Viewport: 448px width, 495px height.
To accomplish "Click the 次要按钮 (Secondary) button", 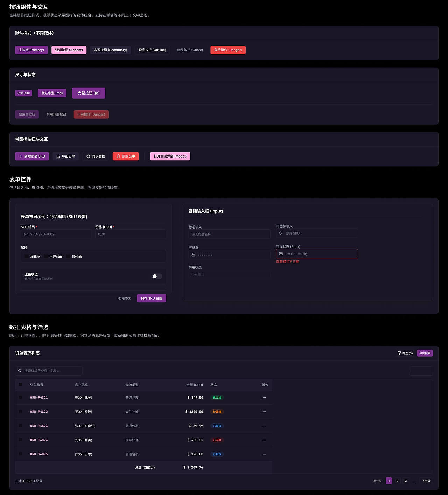I will click(x=111, y=50).
